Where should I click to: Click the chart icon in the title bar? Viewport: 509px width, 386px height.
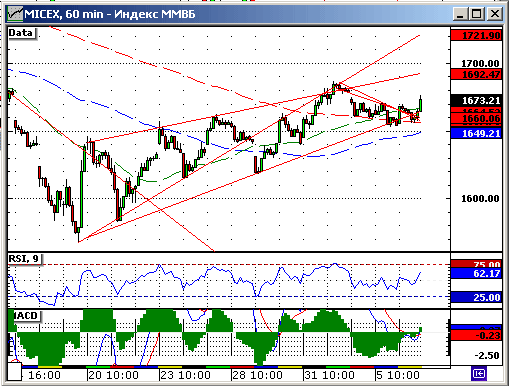pyautogui.click(x=15, y=14)
